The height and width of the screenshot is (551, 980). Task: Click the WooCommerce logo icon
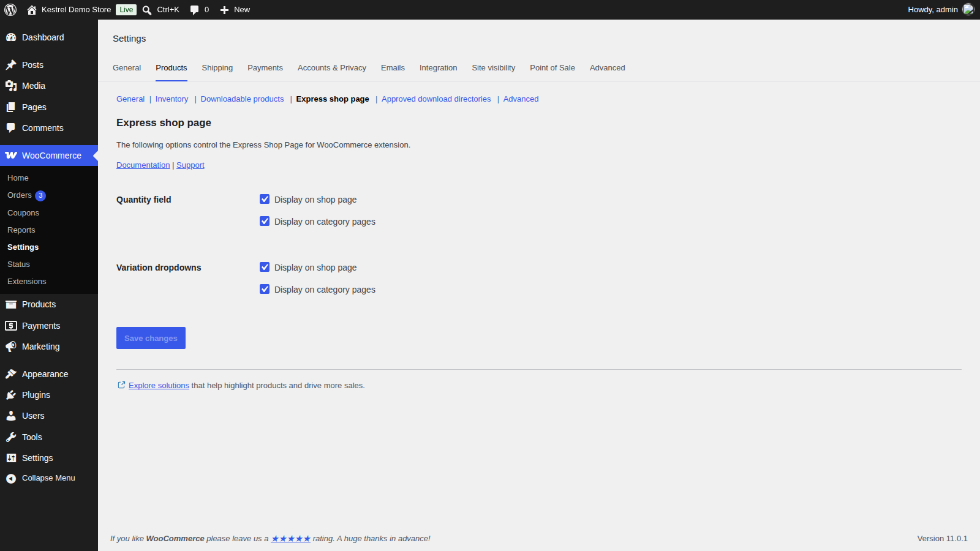click(x=11, y=156)
